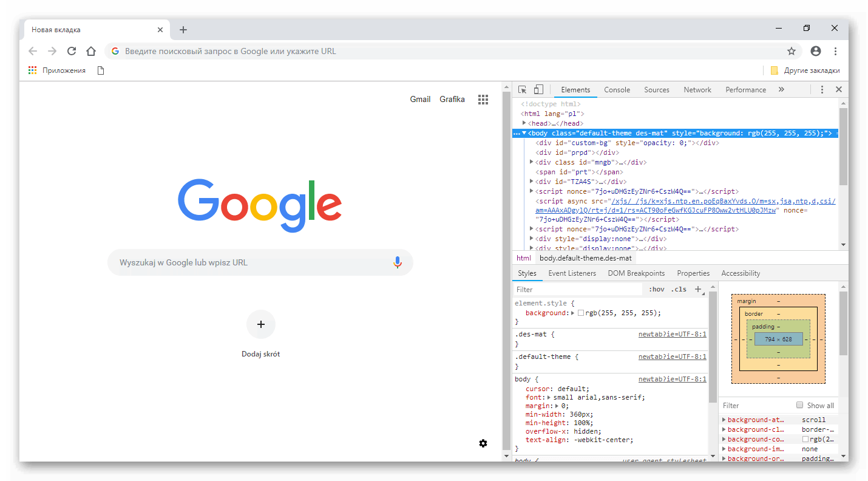
Task: Enable the Show all checkbox
Action: tap(800, 405)
